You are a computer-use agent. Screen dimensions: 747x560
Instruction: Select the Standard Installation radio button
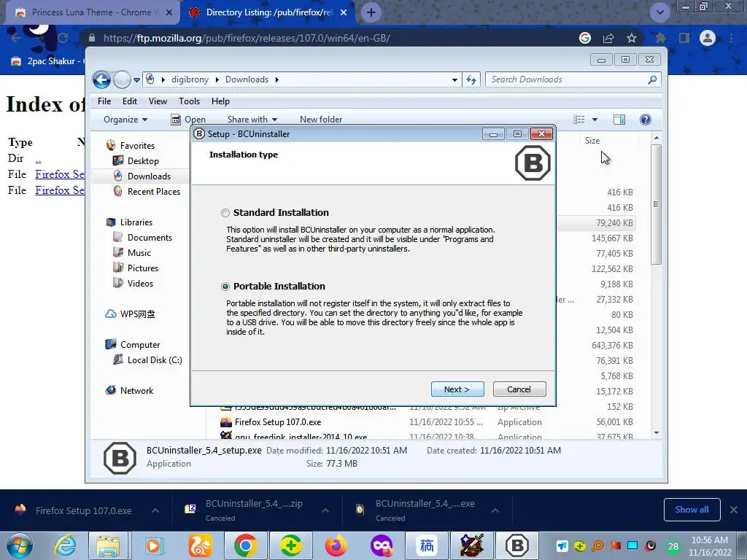[225, 213]
